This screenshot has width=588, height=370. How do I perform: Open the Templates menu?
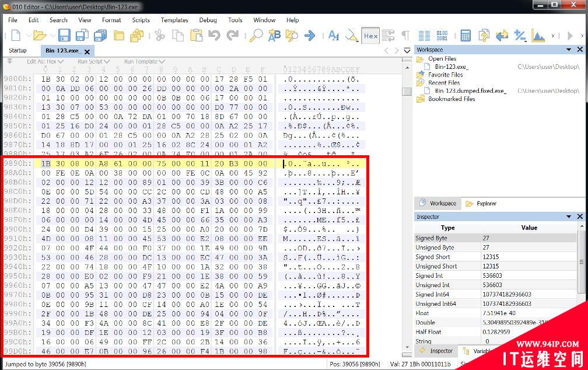tap(174, 20)
